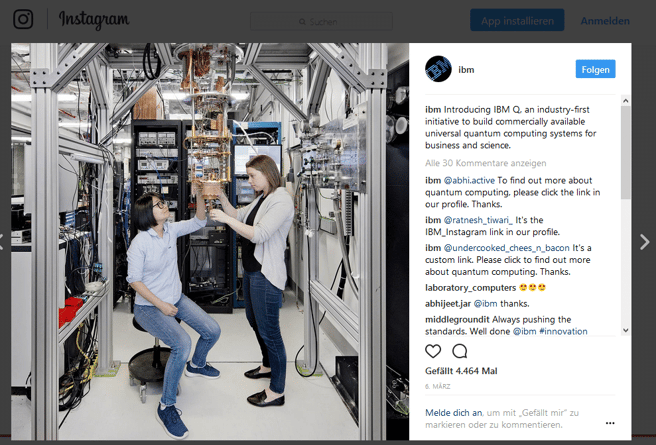Viewport: 656px width, 445px height.
Task: Open the @abhi.active mention
Action: [469, 180]
